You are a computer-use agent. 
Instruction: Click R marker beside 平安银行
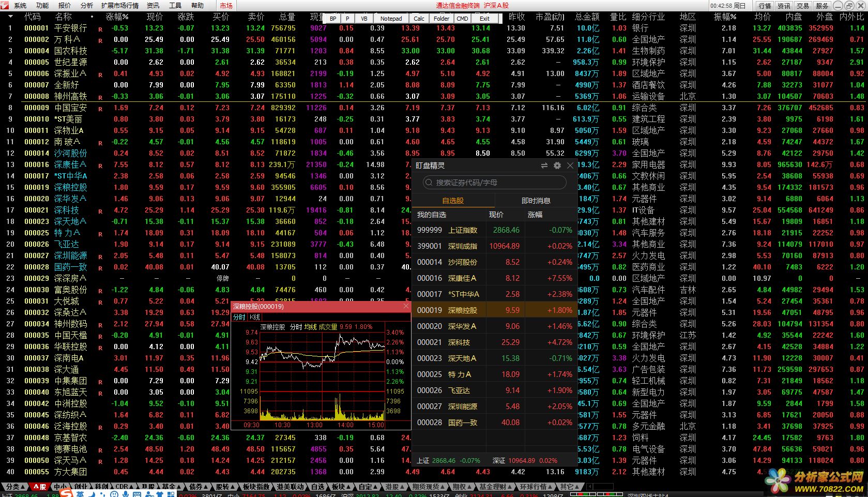coord(100,29)
